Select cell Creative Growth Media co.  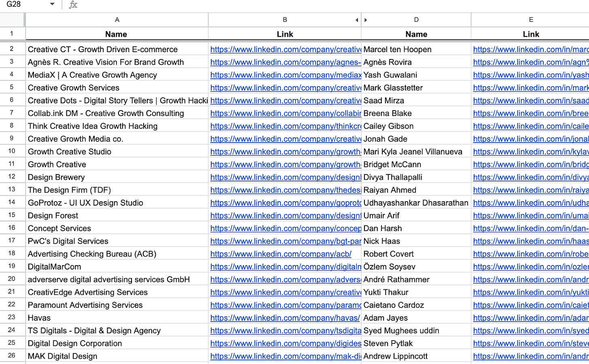pos(117,139)
